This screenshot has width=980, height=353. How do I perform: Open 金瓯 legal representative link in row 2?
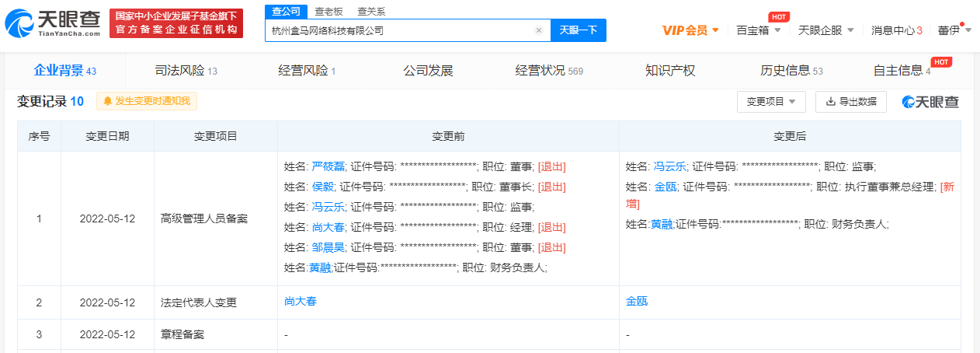[x=637, y=302]
